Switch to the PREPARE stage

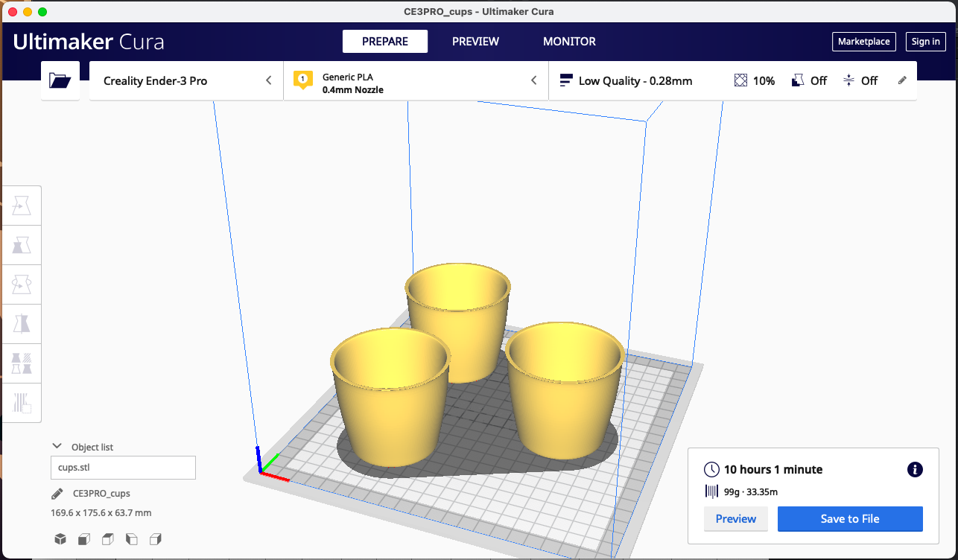[x=385, y=42]
